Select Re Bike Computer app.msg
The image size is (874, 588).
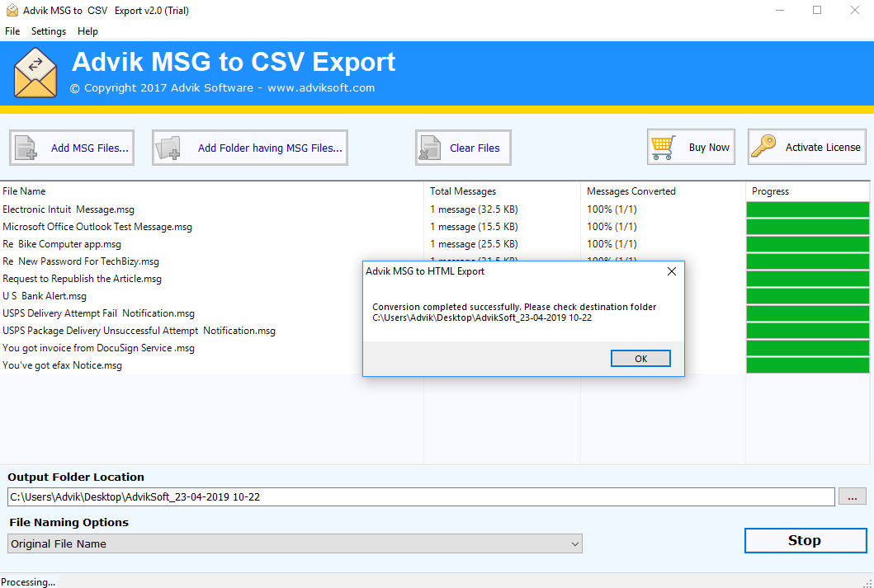click(x=62, y=244)
